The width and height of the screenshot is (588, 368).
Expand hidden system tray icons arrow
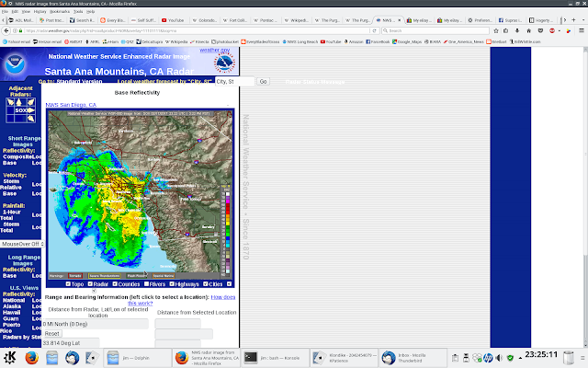[520, 358]
